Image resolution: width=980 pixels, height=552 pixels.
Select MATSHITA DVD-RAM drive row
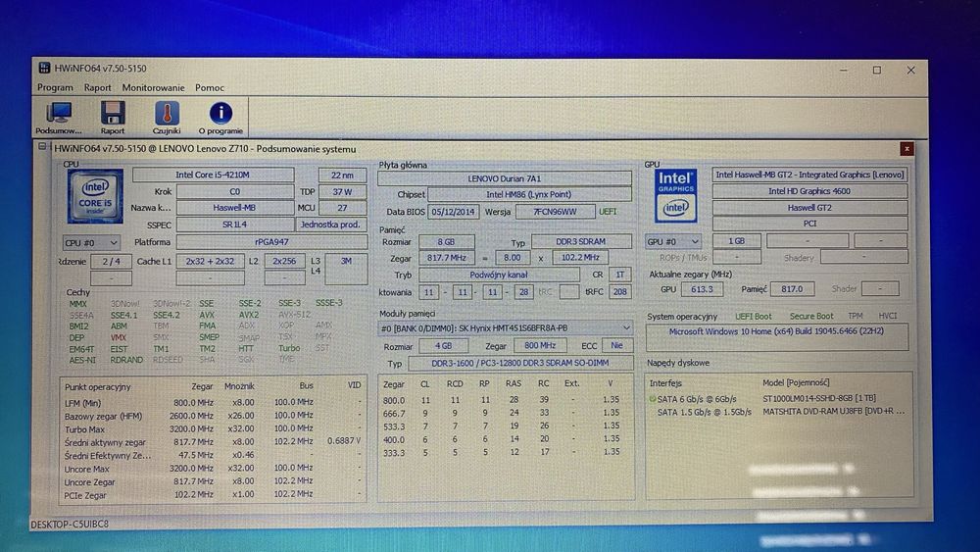[x=778, y=412]
